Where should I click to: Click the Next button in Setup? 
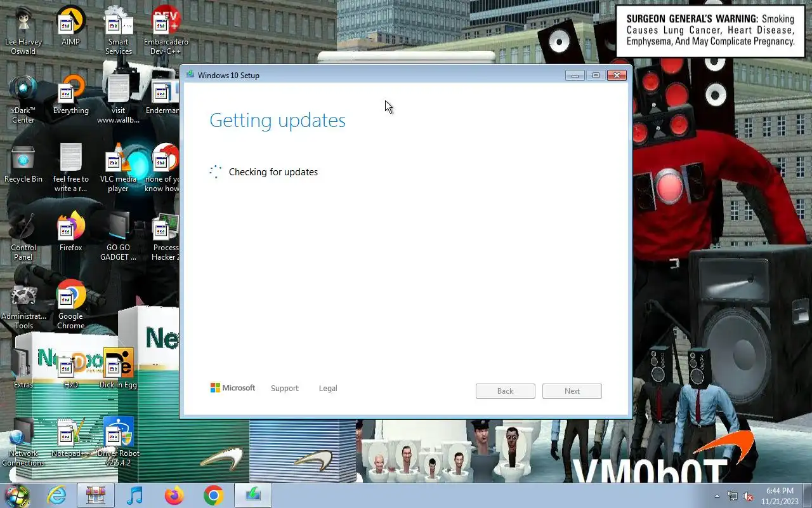(x=572, y=391)
